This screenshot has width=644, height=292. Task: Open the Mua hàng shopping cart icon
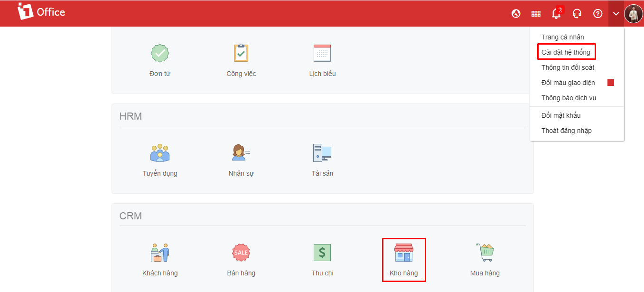tap(485, 253)
